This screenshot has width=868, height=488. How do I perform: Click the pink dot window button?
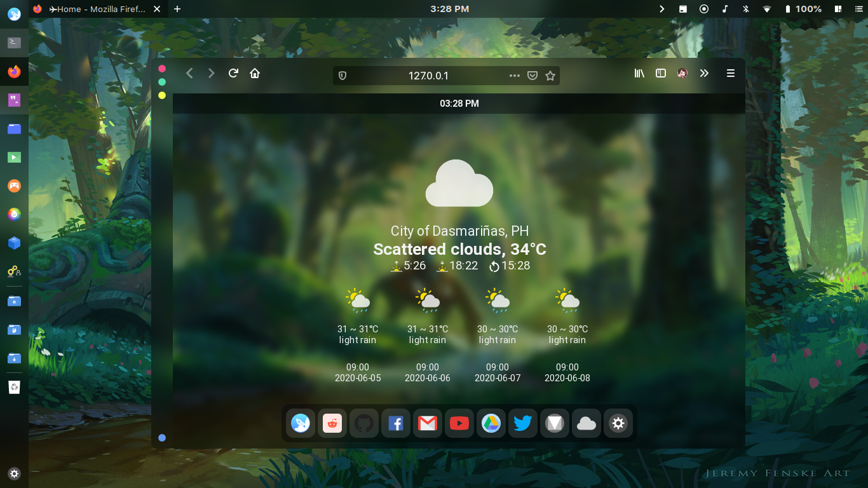pos(162,69)
